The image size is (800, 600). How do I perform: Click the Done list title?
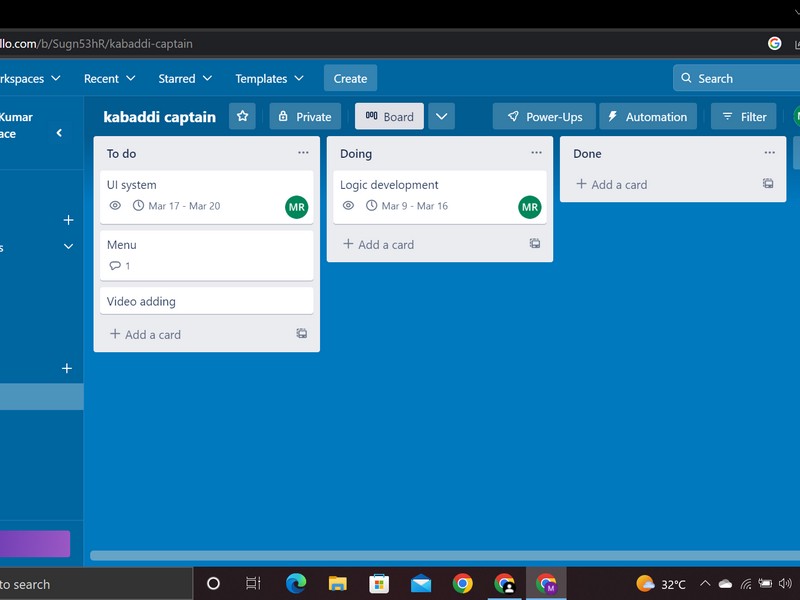(x=587, y=154)
